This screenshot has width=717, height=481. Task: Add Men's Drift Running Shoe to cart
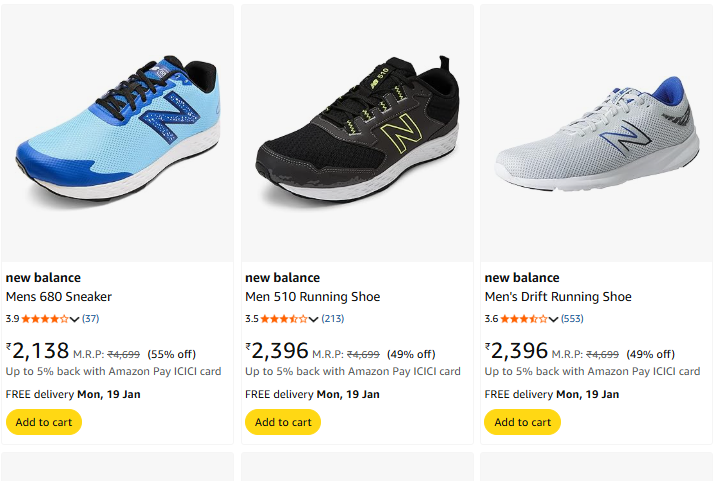pyautogui.click(x=523, y=422)
